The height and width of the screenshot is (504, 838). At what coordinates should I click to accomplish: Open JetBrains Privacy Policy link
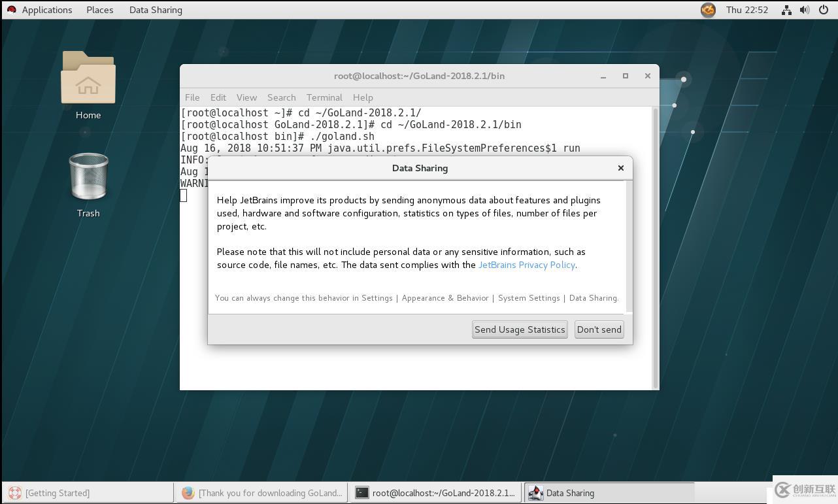tap(527, 265)
